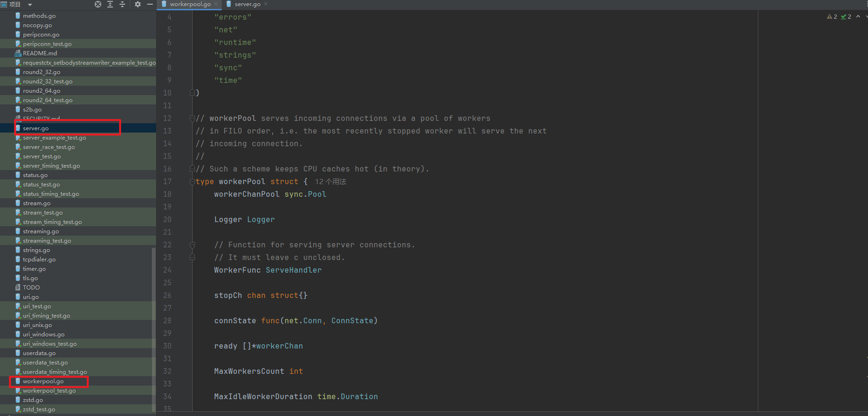Click the Logger type on line 20

click(261, 220)
